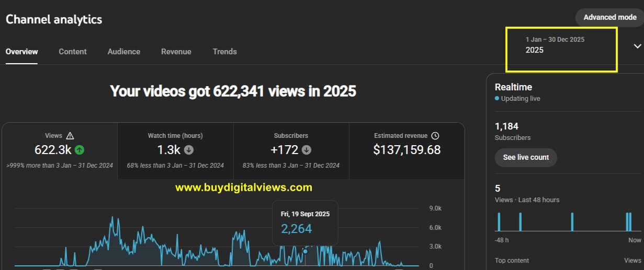The width and height of the screenshot is (644, 270).
Task: Open the Content tab
Action: point(73,52)
